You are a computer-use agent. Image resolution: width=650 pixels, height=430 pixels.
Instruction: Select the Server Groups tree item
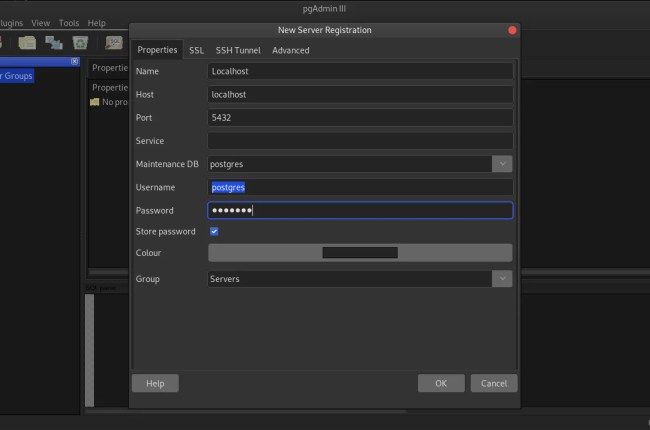17,76
